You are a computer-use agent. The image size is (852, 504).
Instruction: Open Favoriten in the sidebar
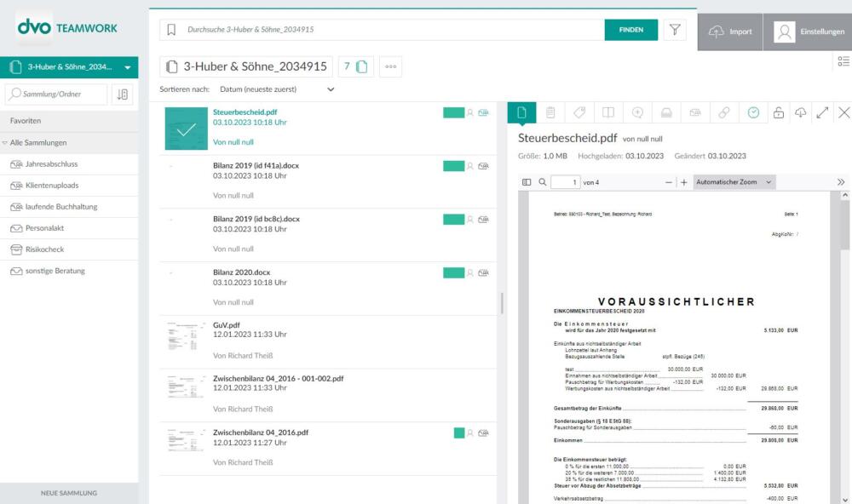[69, 121]
